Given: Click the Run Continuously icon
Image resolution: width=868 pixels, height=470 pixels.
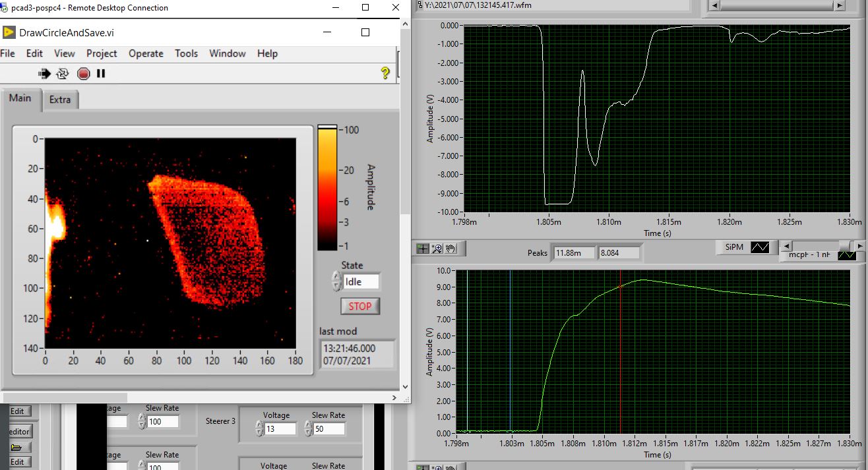Looking at the screenshot, I should point(63,74).
